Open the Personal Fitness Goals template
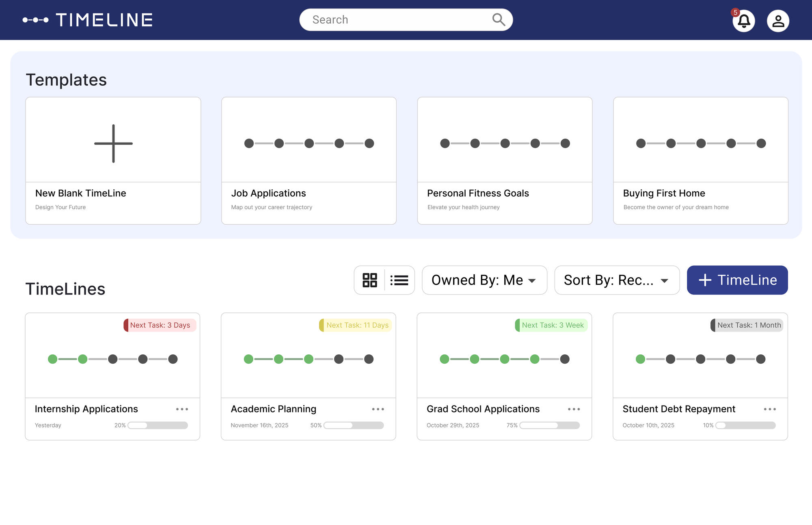 pos(505,161)
